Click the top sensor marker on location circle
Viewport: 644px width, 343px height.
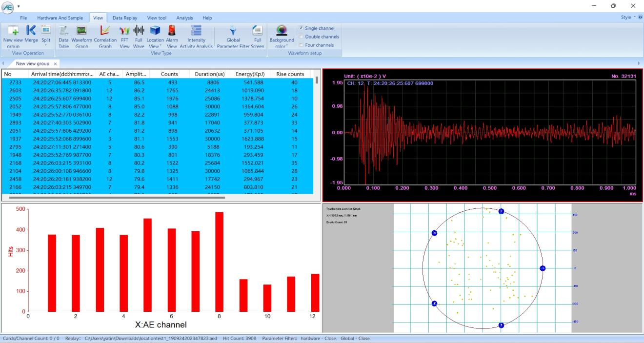pos(501,211)
